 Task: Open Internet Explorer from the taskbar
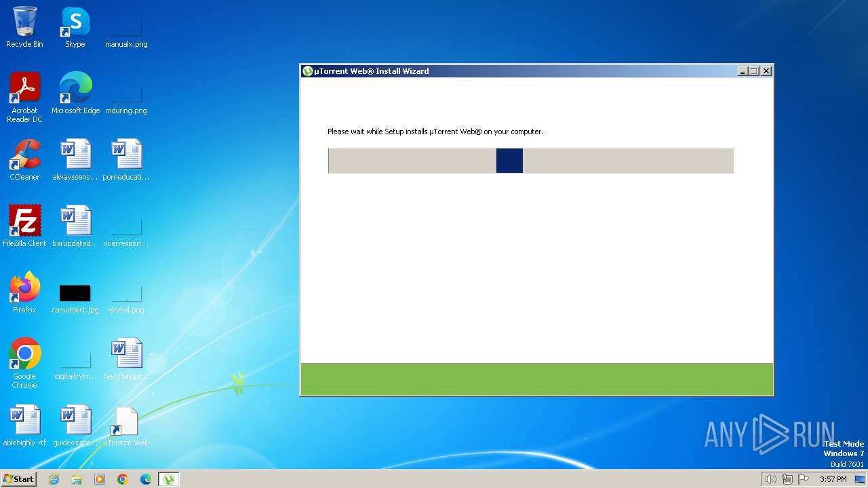pyautogui.click(x=54, y=479)
